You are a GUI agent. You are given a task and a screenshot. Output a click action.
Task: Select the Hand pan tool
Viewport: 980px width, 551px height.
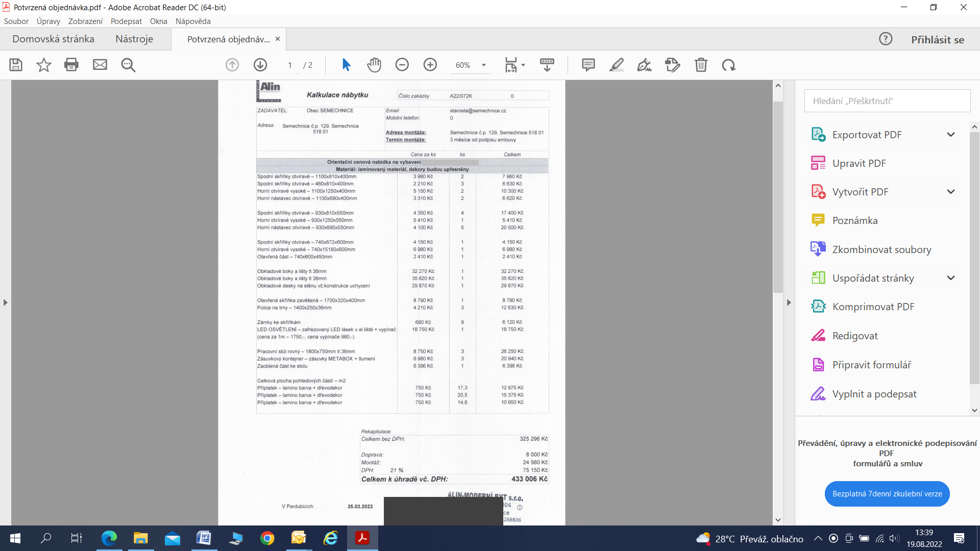click(x=374, y=65)
